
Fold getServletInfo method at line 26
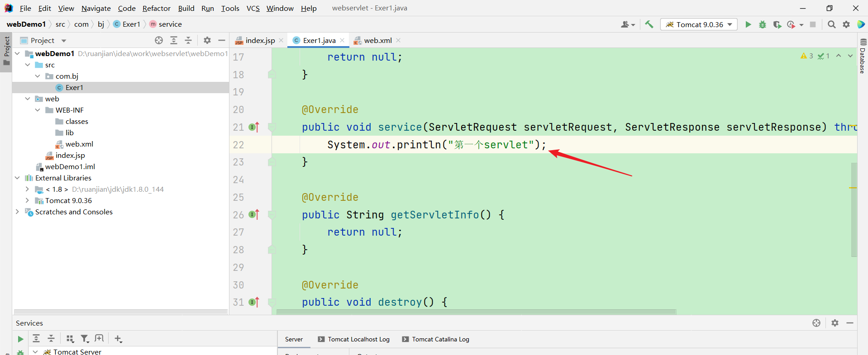coord(272,215)
